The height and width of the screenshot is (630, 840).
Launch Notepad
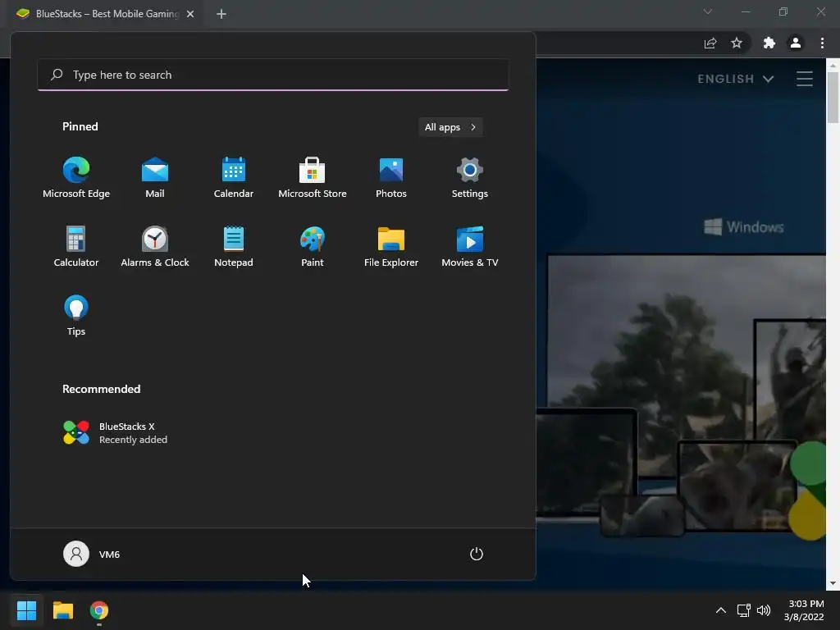[234, 247]
